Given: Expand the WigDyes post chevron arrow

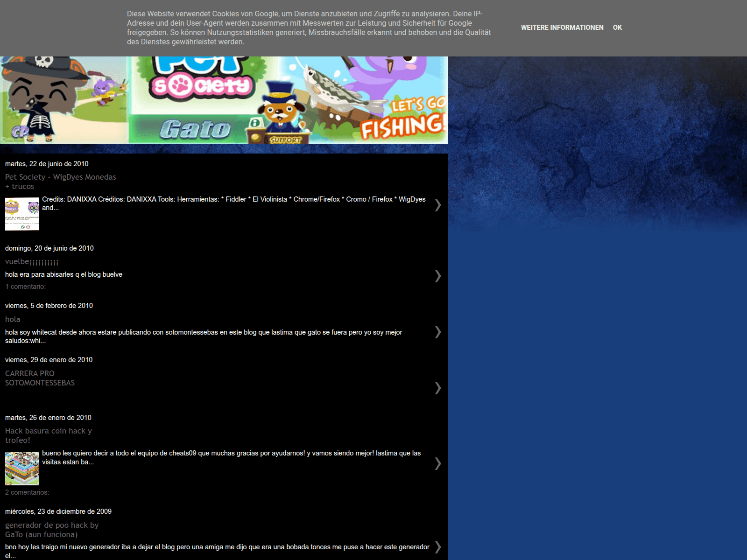Looking at the screenshot, I should [x=438, y=205].
